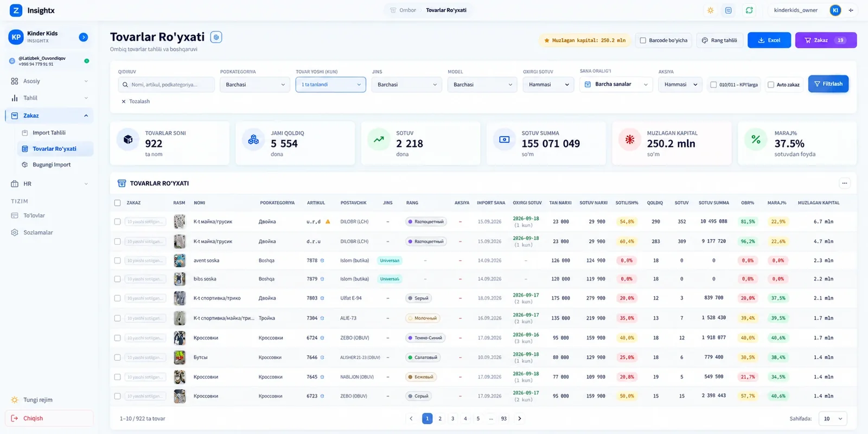Click the Filtrlash button
This screenshot has width=868, height=434.
point(828,84)
